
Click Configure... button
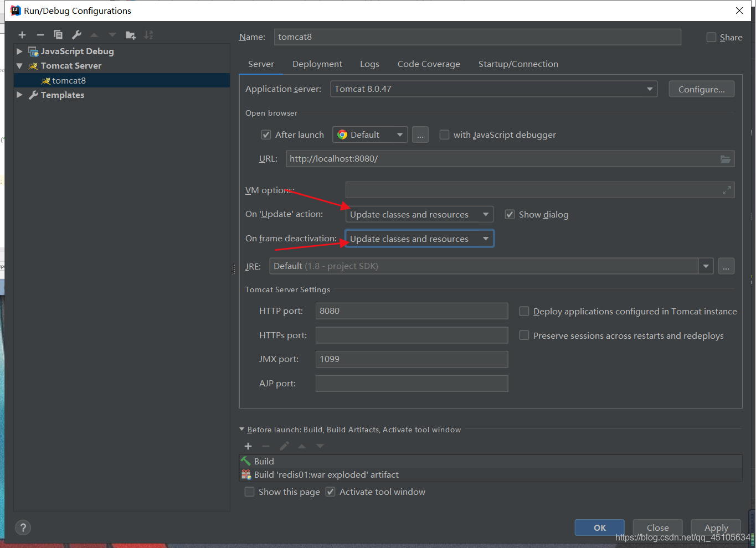[702, 89]
